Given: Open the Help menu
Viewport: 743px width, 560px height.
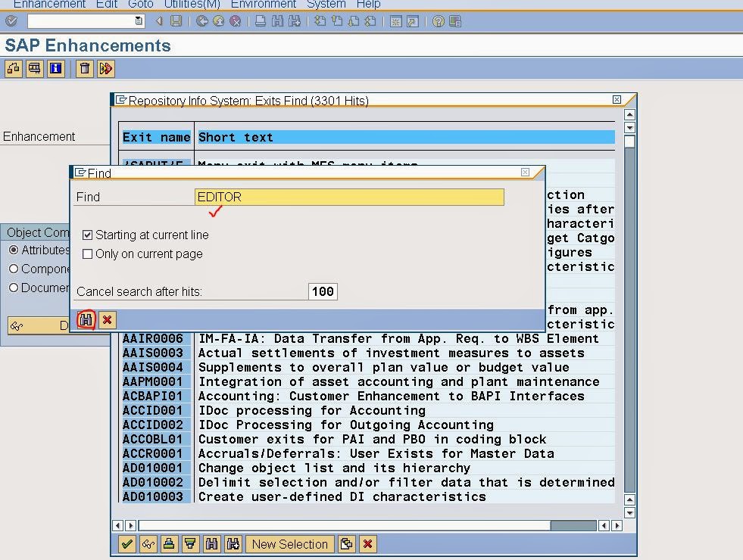Looking at the screenshot, I should pos(368,5).
